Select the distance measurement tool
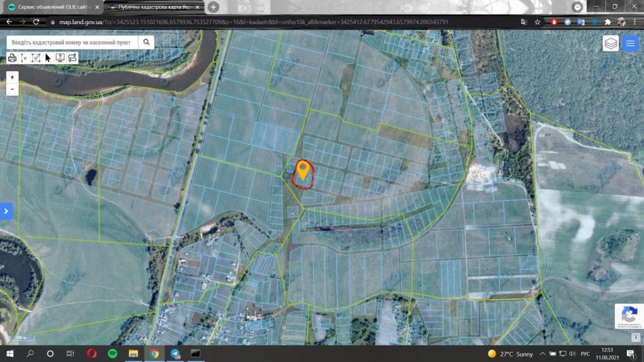Screen dimensions: 644x362 [24, 58]
